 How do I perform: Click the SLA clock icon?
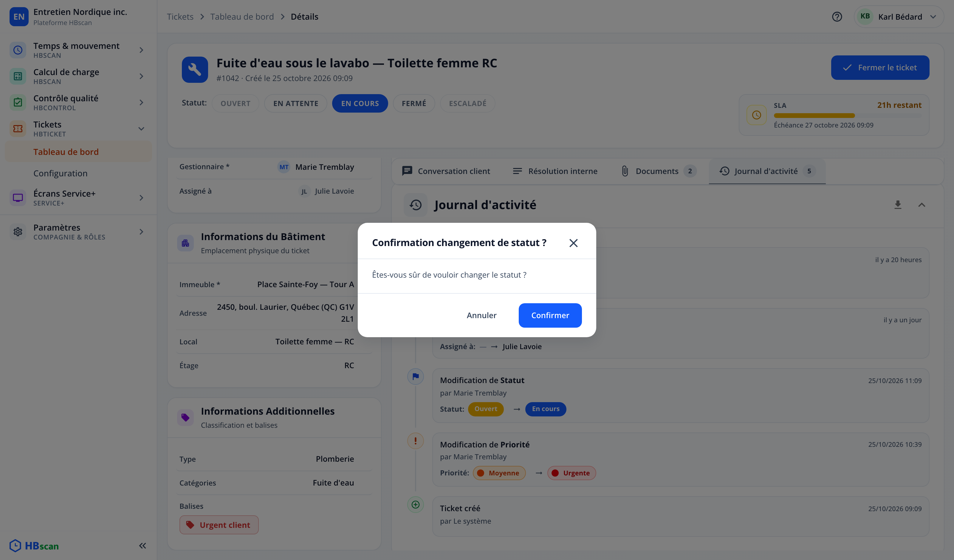point(756,115)
